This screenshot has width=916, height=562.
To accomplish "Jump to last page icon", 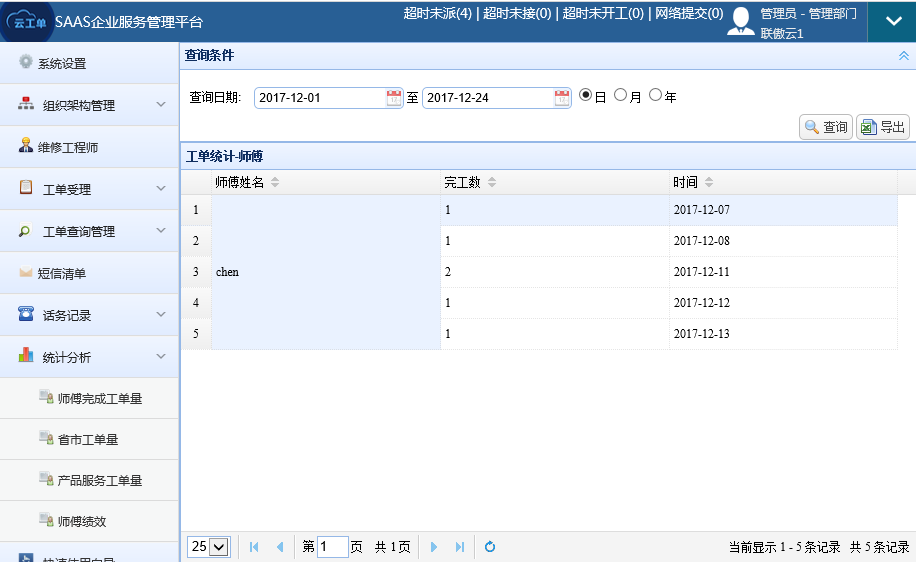I will coord(460,547).
